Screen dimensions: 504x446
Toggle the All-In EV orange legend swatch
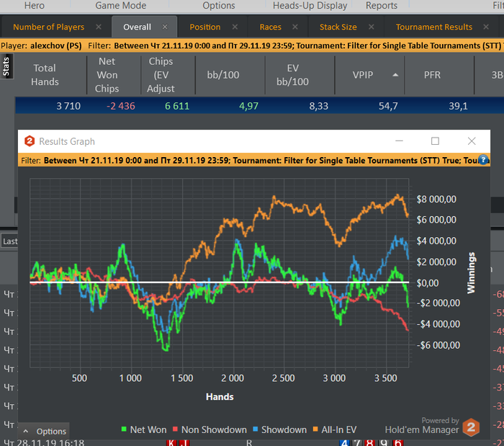coord(315,429)
